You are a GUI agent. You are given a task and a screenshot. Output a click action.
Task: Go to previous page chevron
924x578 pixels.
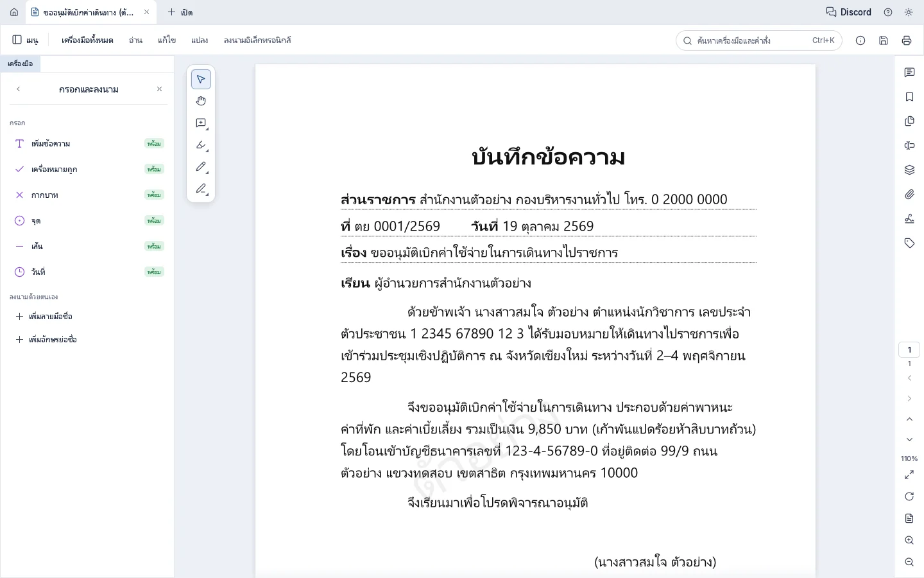(x=909, y=378)
